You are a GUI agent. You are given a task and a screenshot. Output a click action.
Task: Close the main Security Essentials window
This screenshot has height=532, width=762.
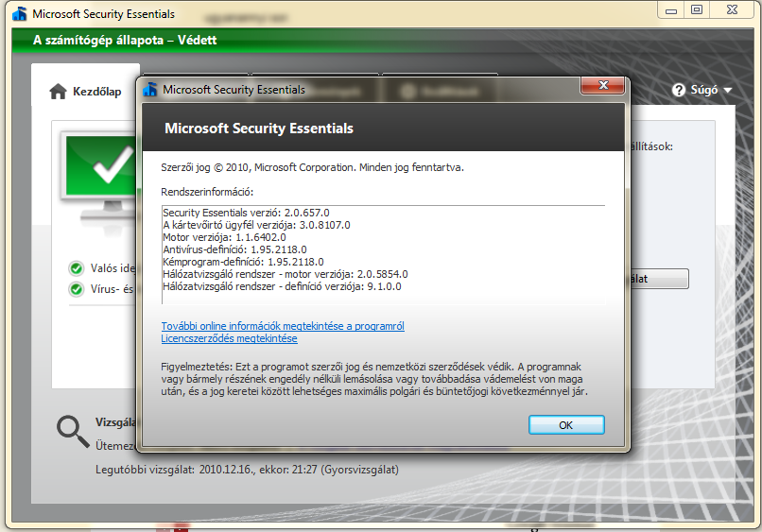coord(733,9)
